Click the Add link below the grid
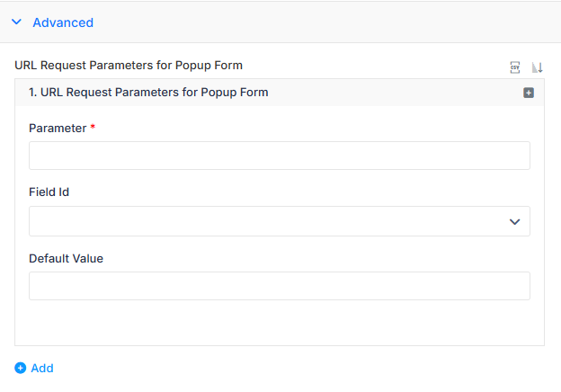Screen dimensions: 561x392 pyautogui.click(x=42, y=368)
